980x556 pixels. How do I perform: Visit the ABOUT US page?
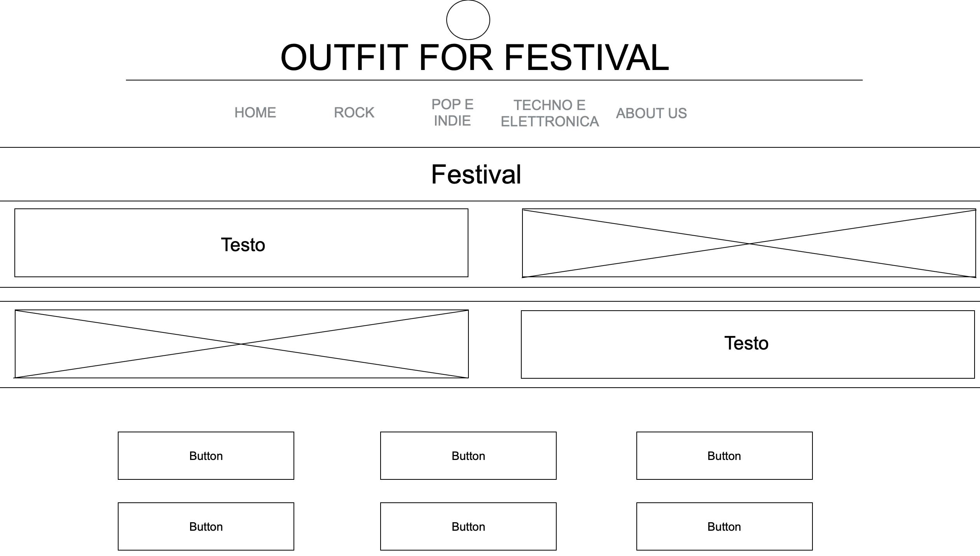pos(652,113)
